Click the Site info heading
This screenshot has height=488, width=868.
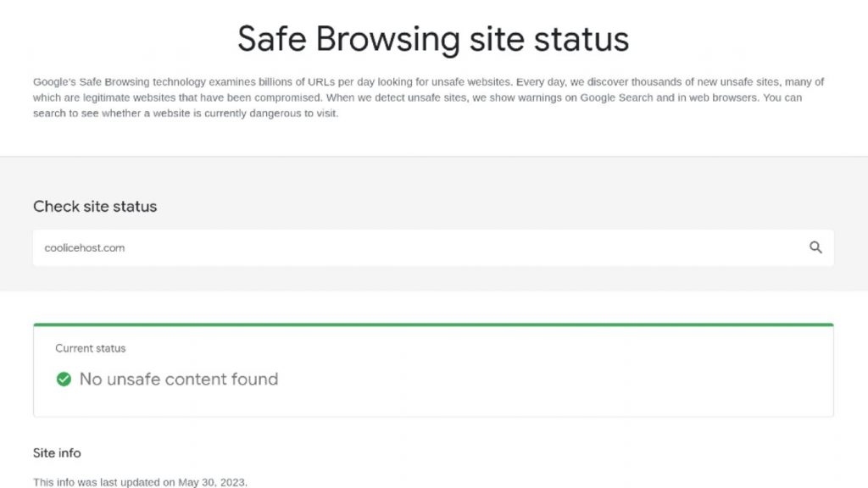(x=56, y=452)
